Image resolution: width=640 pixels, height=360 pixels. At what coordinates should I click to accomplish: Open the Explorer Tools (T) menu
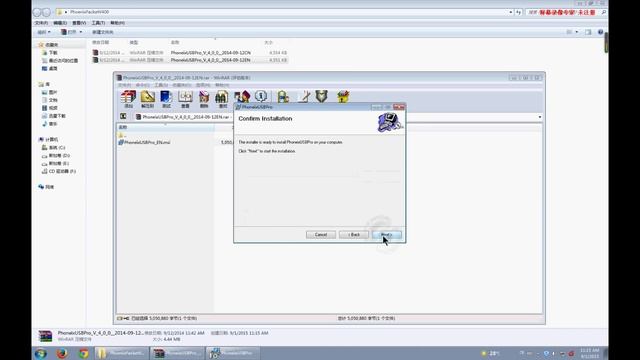coord(98,23)
